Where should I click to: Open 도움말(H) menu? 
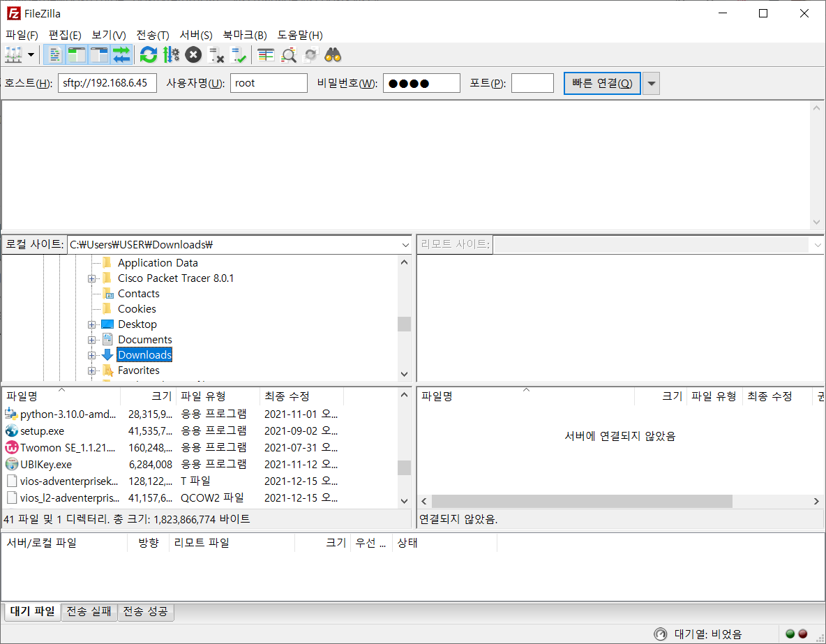(300, 35)
